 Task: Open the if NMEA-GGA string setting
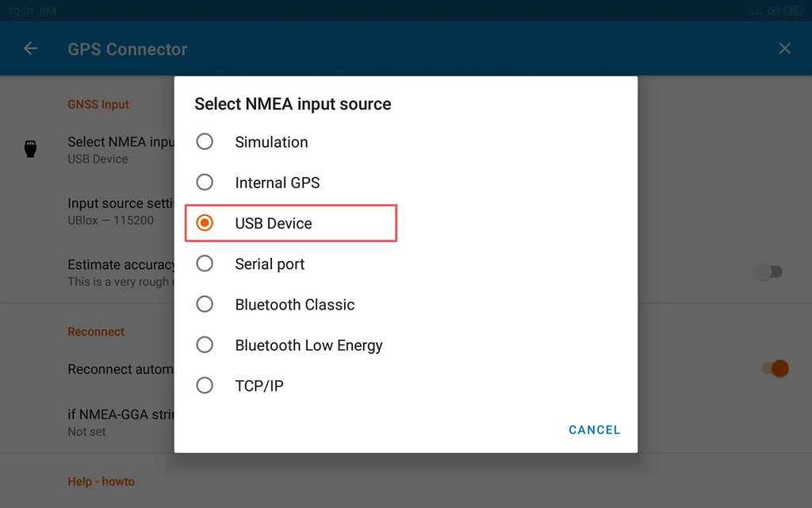pyautogui.click(x=121, y=422)
